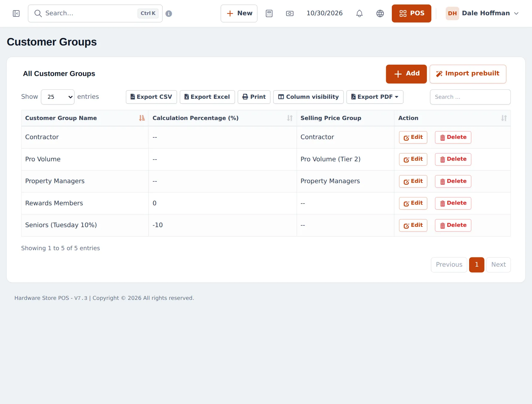Image resolution: width=532 pixels, height=404 pixels.
Task: Click the Customer Groups page heading
Action: click(x=52, y=42)
